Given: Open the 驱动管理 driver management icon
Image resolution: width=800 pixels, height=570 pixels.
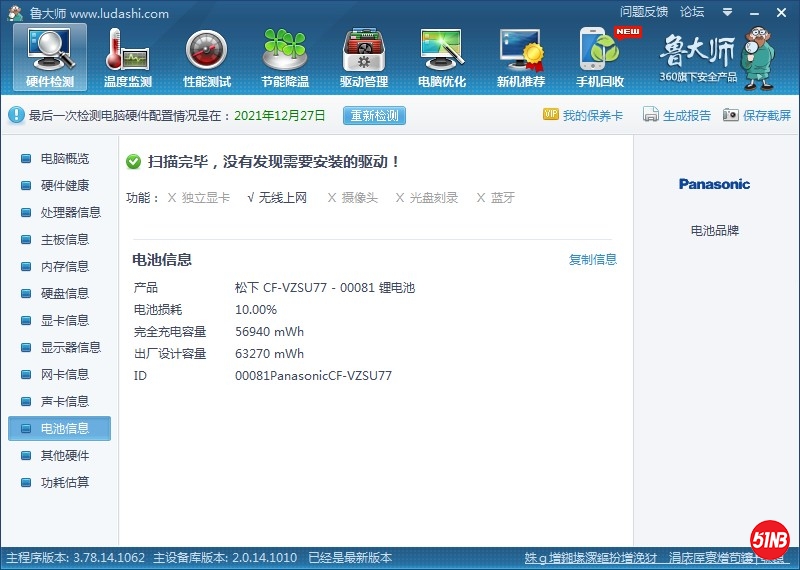Looking at the screenshot, I should pyautogui.click(x=364, y=57).
